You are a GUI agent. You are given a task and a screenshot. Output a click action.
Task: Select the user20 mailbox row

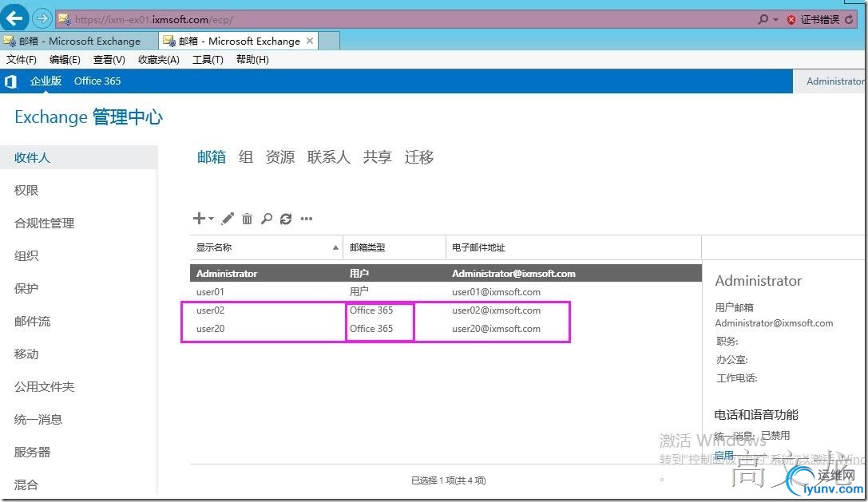point(446,328)
